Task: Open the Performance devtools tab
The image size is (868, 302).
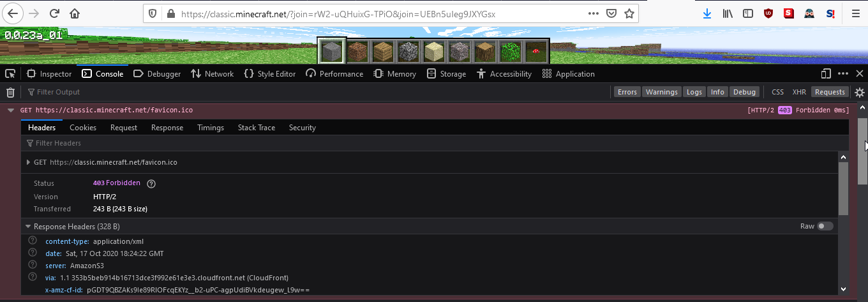Action: (x=334, y=74)
